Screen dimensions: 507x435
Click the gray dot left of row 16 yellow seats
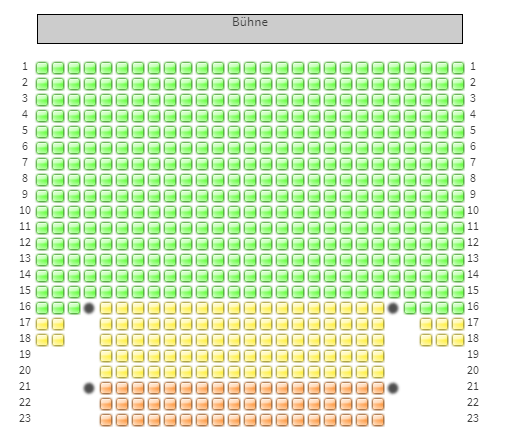pos(89,308)
